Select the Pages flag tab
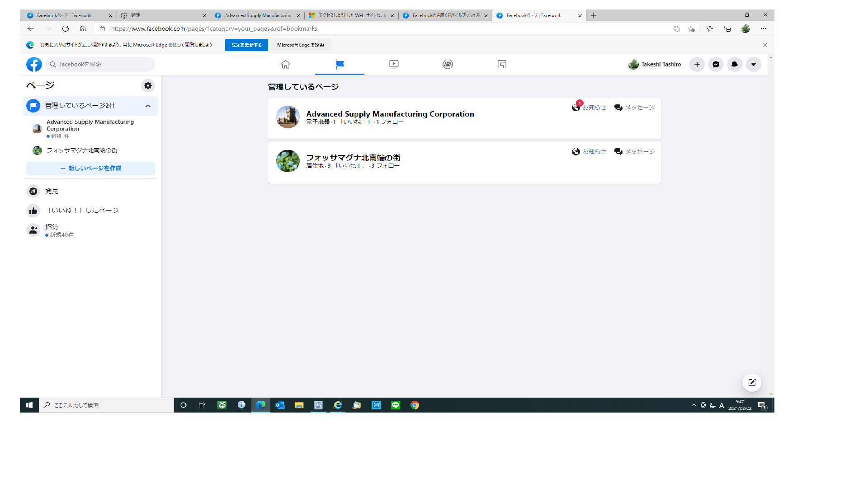 click(340, 64)
